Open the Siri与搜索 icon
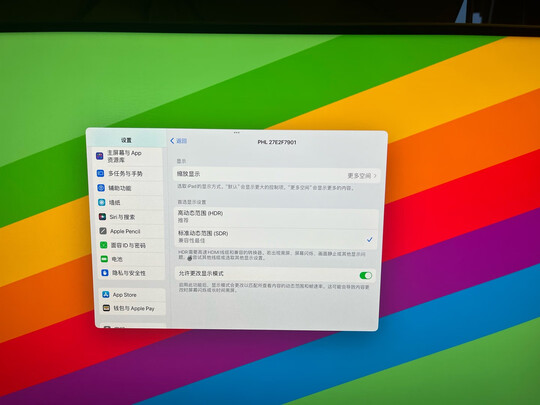The width and height of the screenshot is (540, 405). pos(102,217)
